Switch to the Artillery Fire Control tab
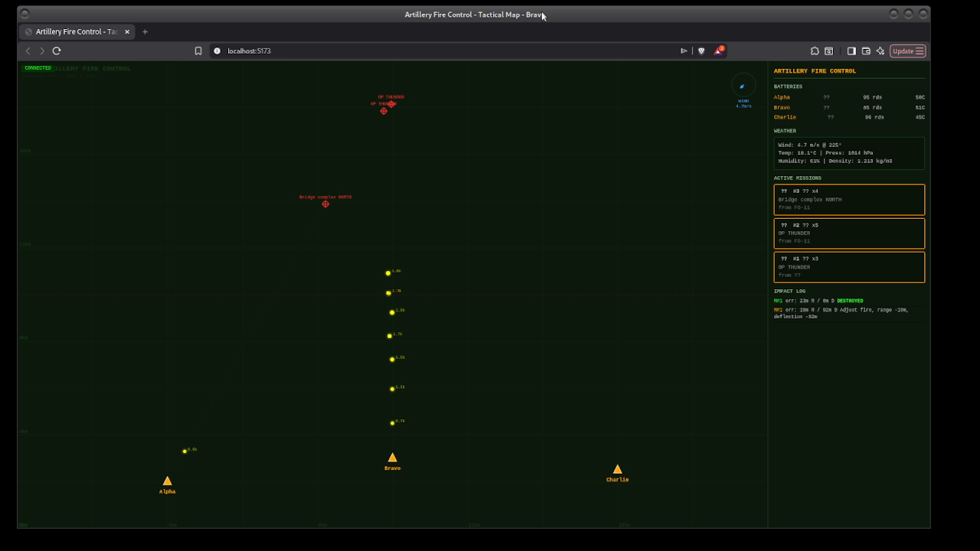 pyautogui.click(x=75, y=31)
